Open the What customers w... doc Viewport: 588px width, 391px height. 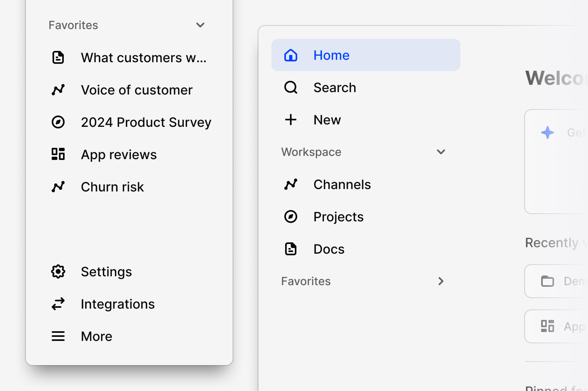coord(143,57)
